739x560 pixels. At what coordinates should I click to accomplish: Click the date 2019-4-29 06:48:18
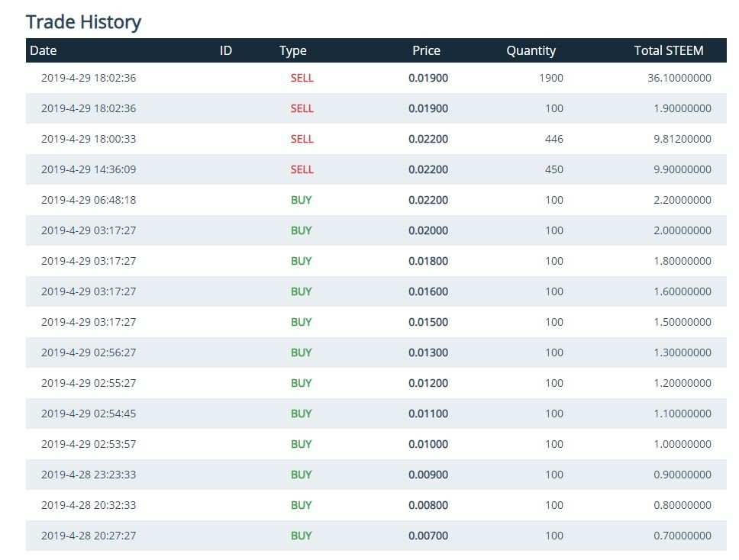[89, 200]
